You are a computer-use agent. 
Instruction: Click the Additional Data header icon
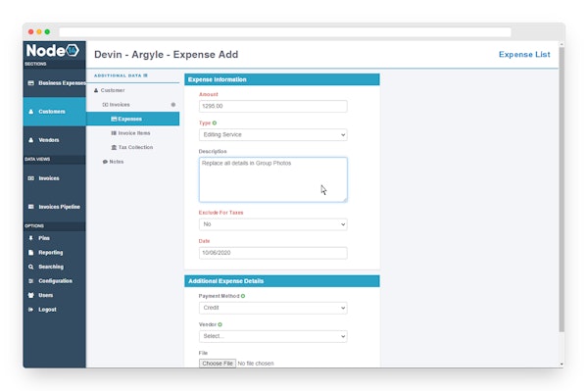click(x=145, y=75)
